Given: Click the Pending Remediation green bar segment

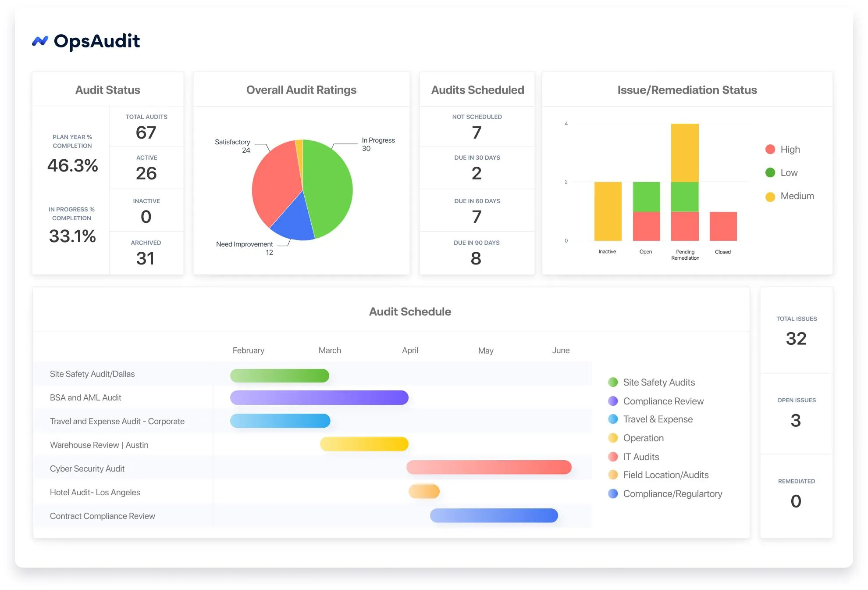Looking at the screenshot, I should click(685, 197).
